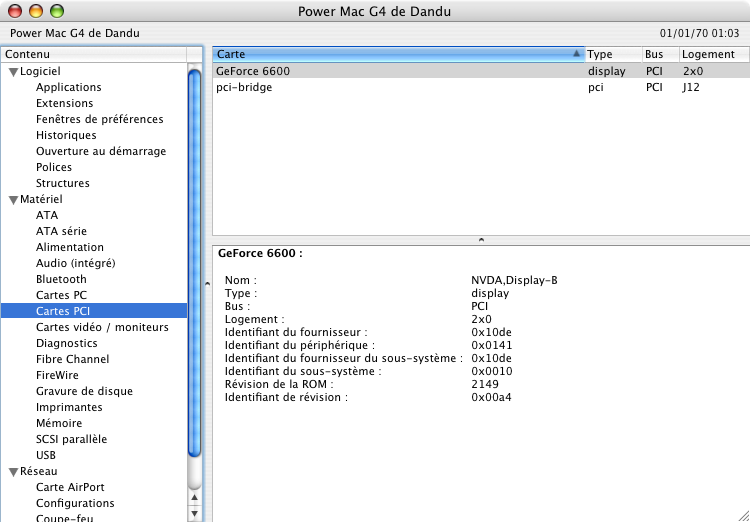Click the Logement column header
The width and height of the screenshot is (750, 522).
coord(712,54)
